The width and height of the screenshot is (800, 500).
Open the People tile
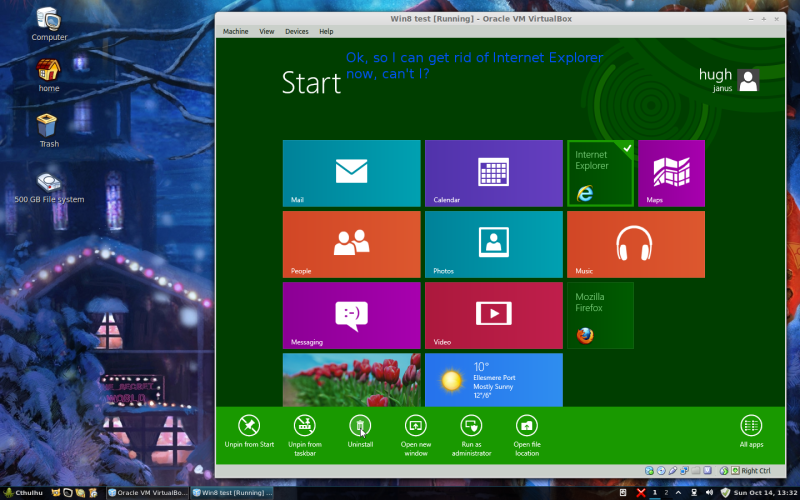[352, 244]
